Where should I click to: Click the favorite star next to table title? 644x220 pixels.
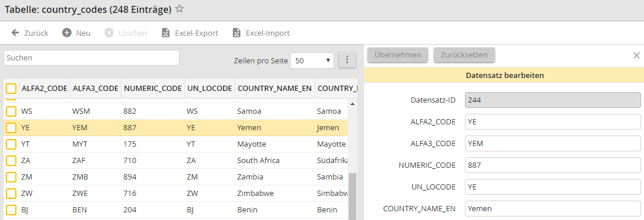click(179, 9)
